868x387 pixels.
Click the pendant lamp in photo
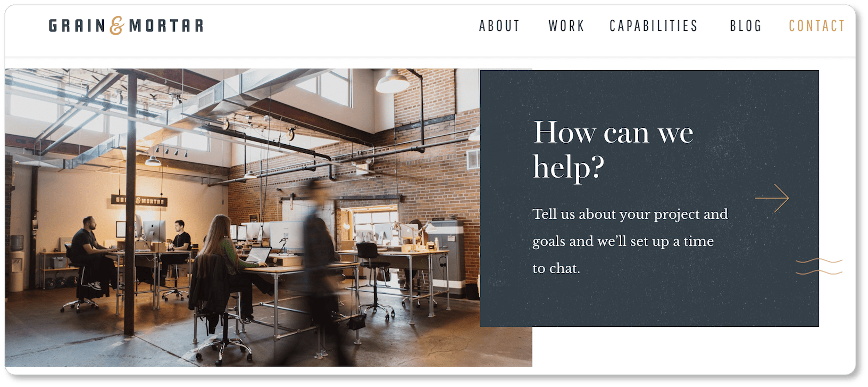[x=393, y=81]
